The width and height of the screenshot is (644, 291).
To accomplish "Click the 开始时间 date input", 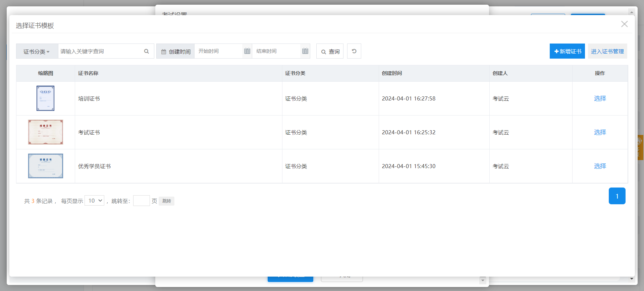I will [218, 51].
